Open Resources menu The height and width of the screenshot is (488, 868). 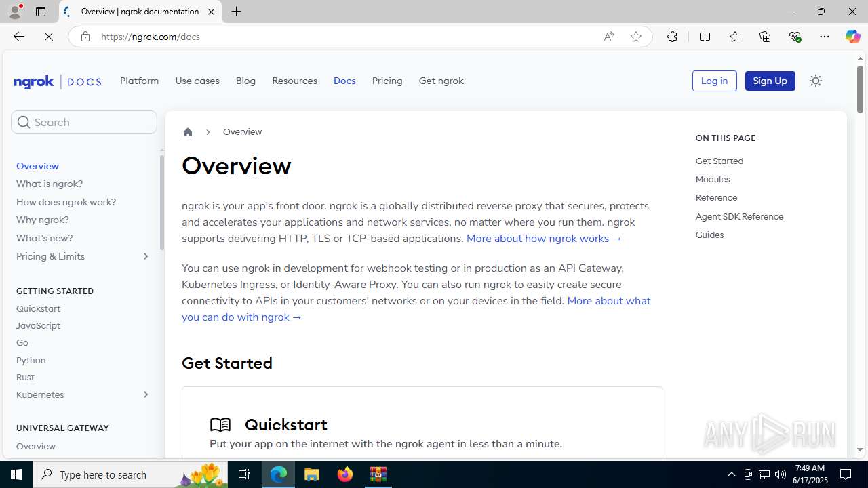(x=294, y=81)
